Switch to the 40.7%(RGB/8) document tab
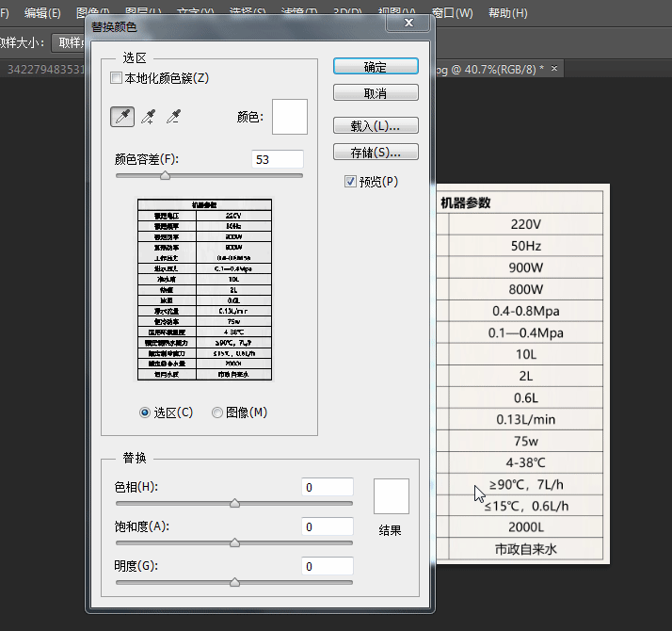672x631 pixels. pyautogui.click(x=489, y=69)
